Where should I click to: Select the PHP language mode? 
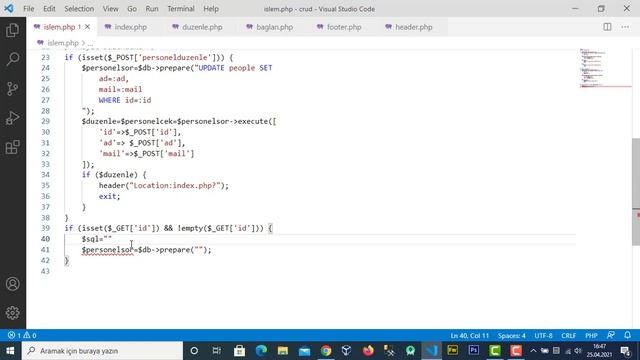(591, 336)
